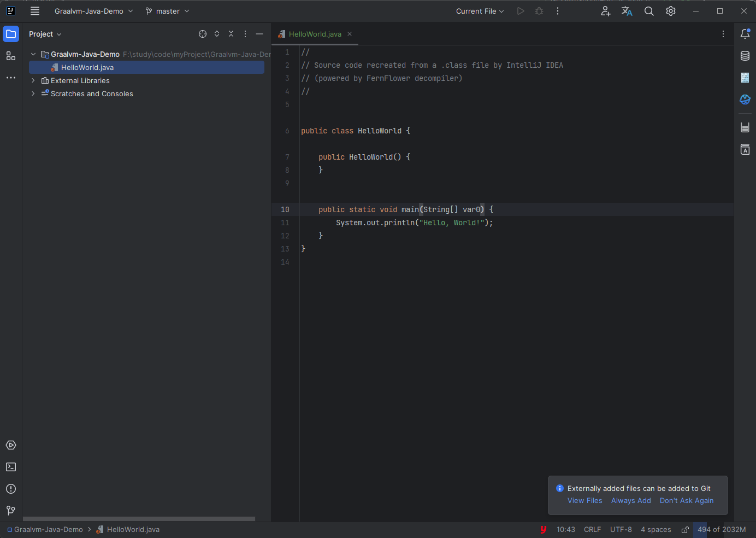Run the current file
756x538 pixels.
click(x=521, y=11)
